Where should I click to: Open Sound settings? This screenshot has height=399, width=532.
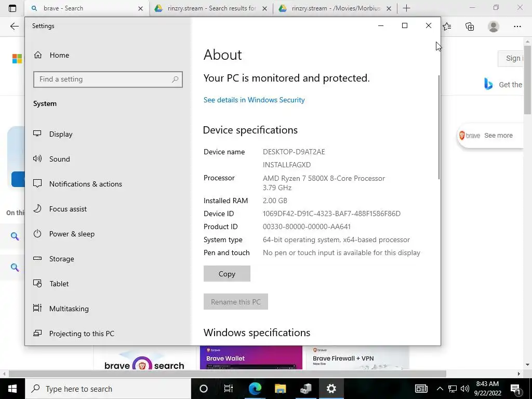pos(51,159)
